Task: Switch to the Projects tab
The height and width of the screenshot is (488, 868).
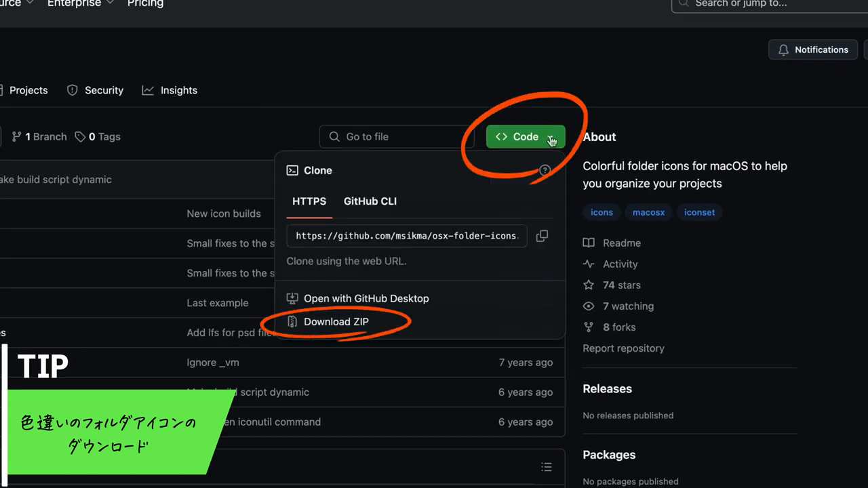Action: (x=24, y=90)
